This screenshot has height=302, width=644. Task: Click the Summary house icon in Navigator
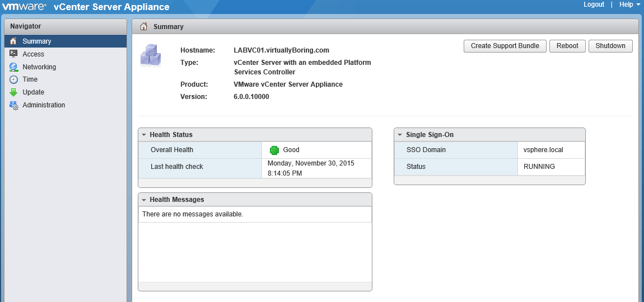coord(13,41)
